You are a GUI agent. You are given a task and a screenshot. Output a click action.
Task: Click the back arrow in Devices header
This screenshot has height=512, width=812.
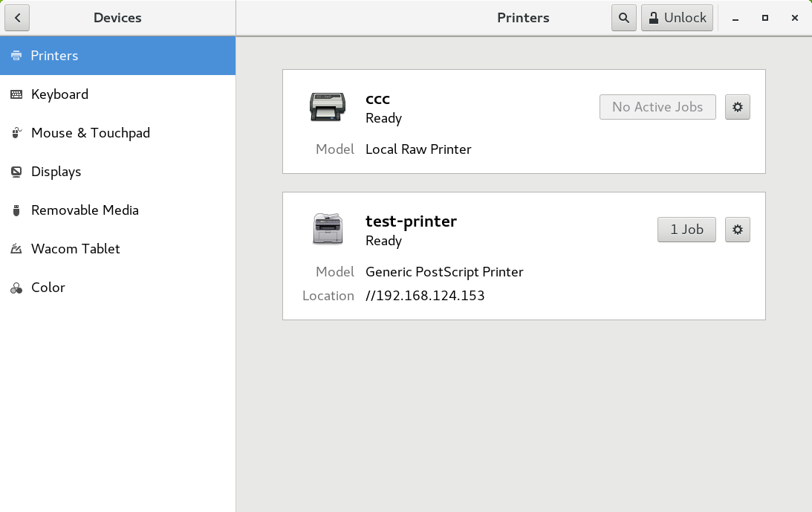(17, 18)
